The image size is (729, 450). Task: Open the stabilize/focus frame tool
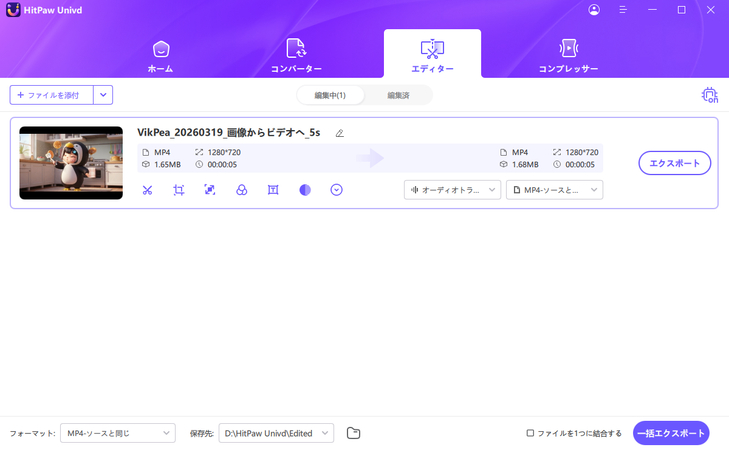click(210, 190)
